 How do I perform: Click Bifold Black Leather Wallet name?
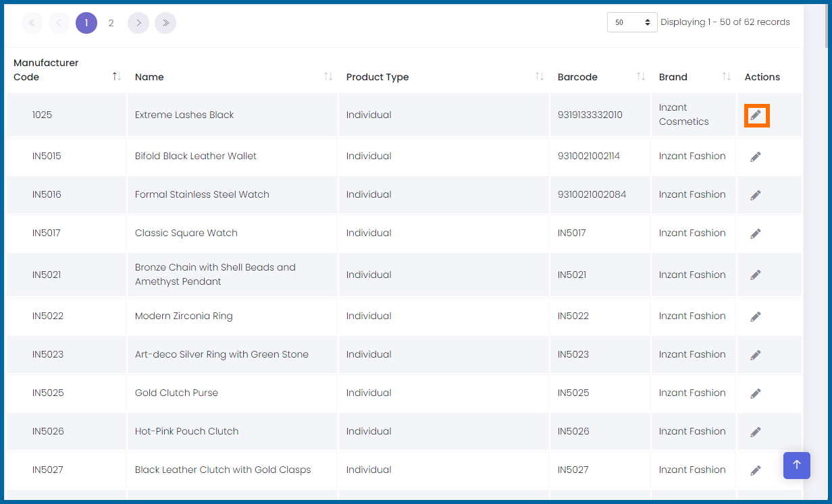pos(196,156)
